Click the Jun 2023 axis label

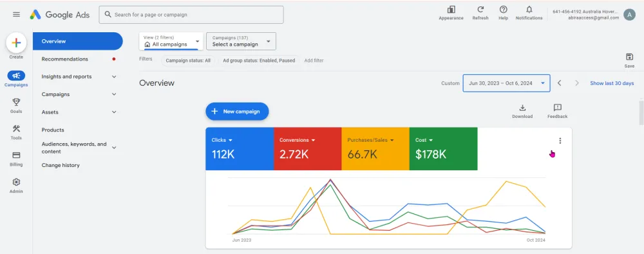[x=241, y=240]
